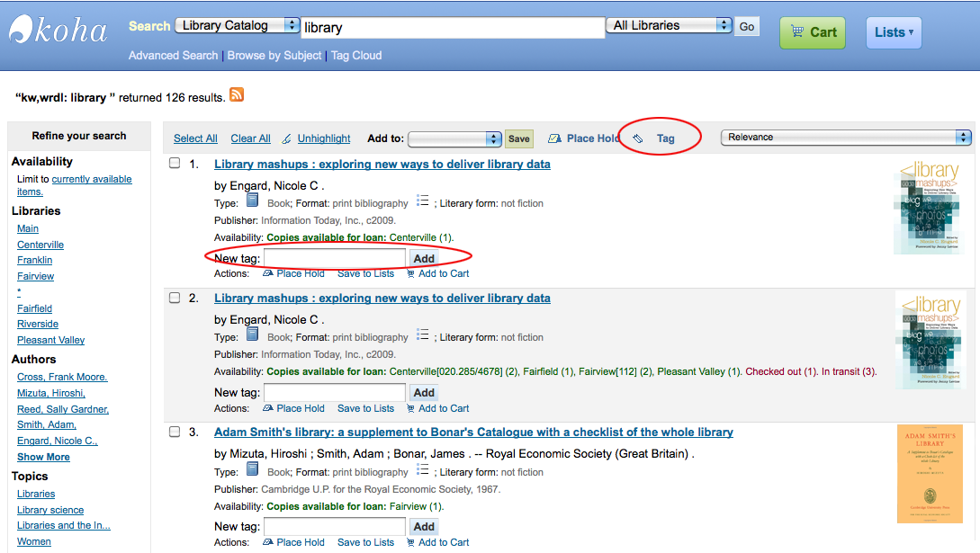Click Add beside result 1 New tag field
980x553 pixels.
[x=424, y=258]
